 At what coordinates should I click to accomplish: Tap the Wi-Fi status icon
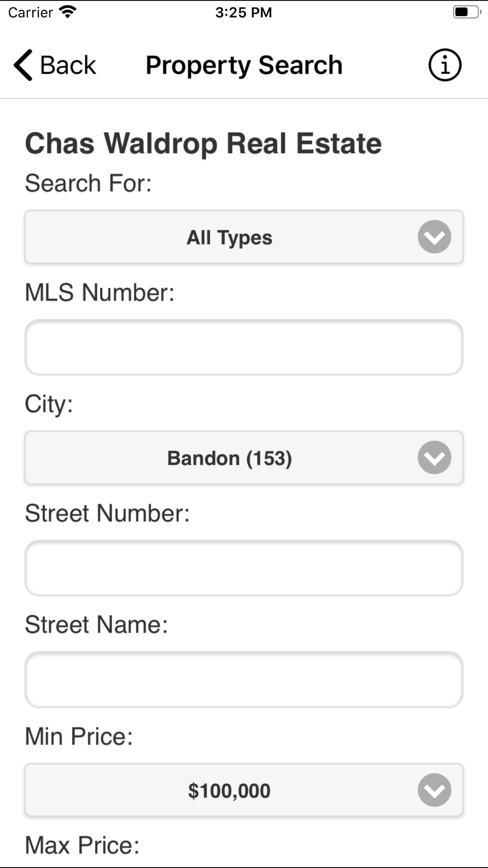point(68,12)
